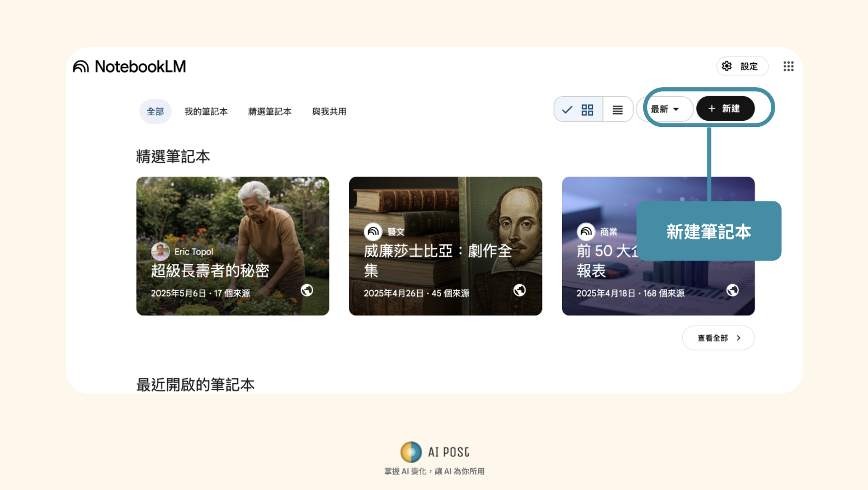Open the Google apps grid icon

pyautogui.click(x=788, y=67)
